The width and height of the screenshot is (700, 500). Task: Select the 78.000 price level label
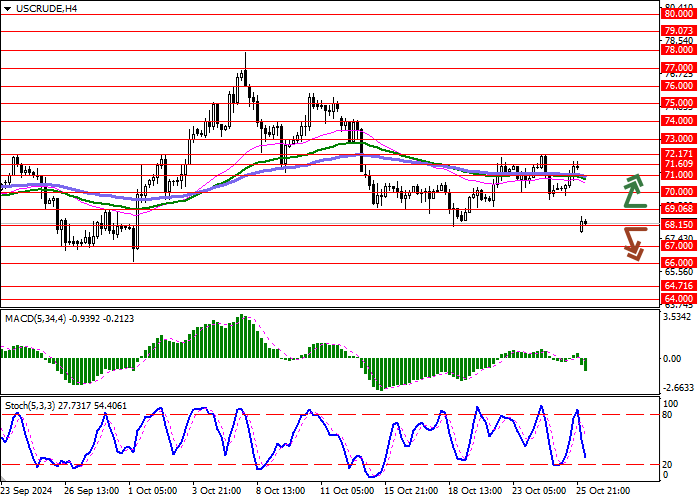(x=679, y=50)
